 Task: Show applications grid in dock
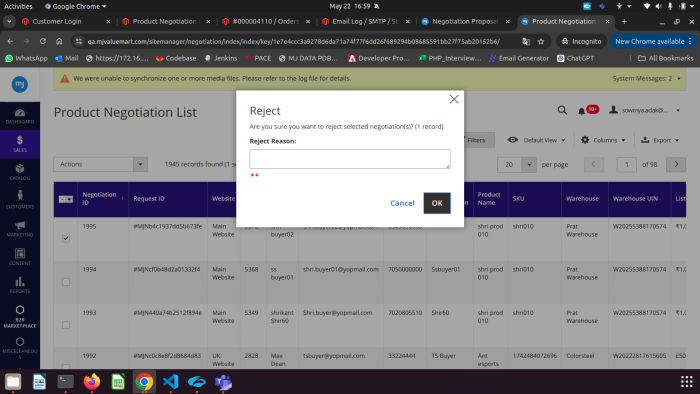coord(686,382)
